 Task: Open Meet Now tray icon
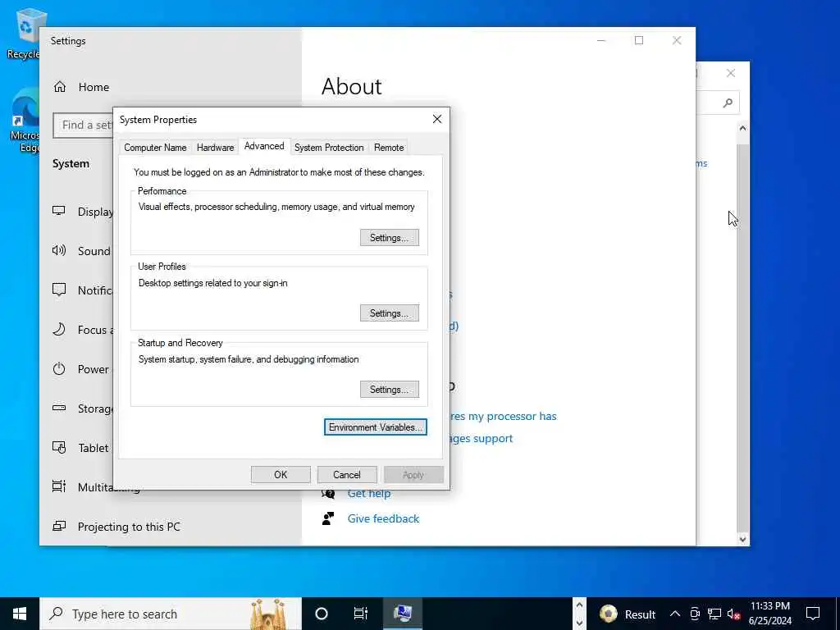click(695, 614)
